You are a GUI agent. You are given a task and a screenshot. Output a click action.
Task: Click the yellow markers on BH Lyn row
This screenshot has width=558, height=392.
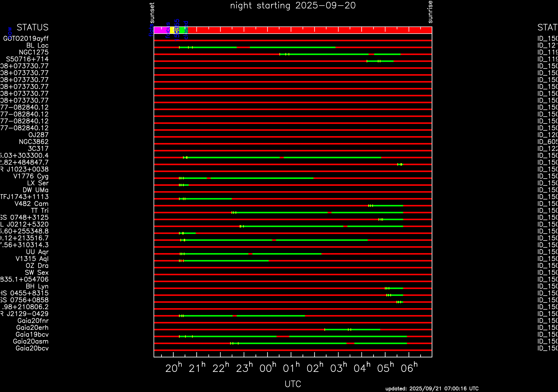point(387,288)
